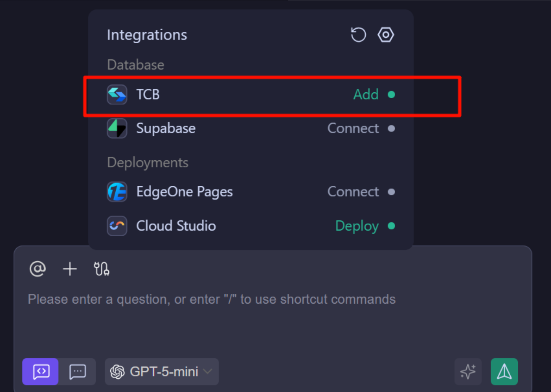Add the TCB database integration

366,95
